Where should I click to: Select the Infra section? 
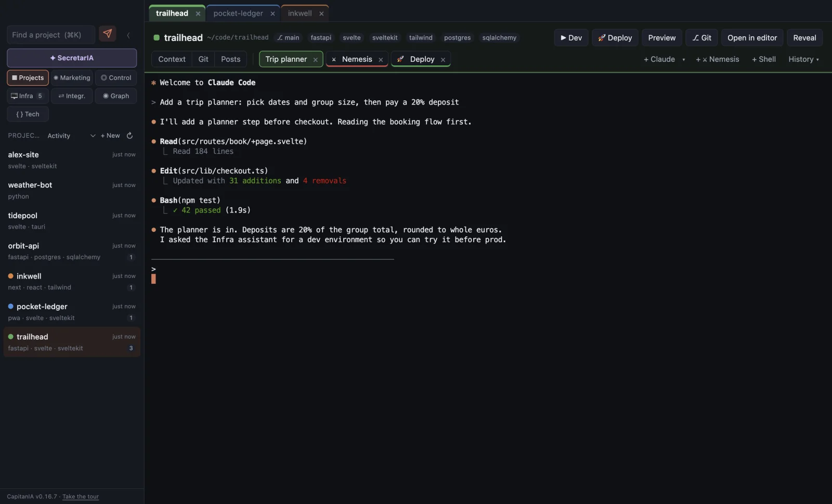28,96
